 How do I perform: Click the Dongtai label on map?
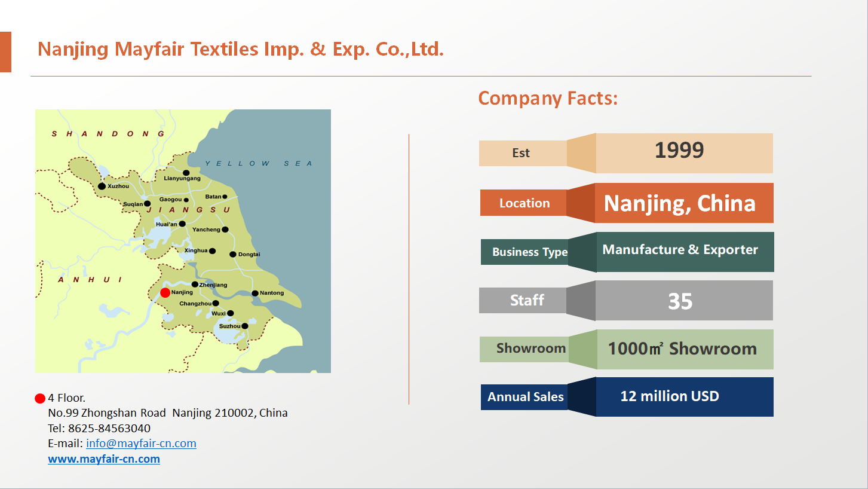click(249, 254)
